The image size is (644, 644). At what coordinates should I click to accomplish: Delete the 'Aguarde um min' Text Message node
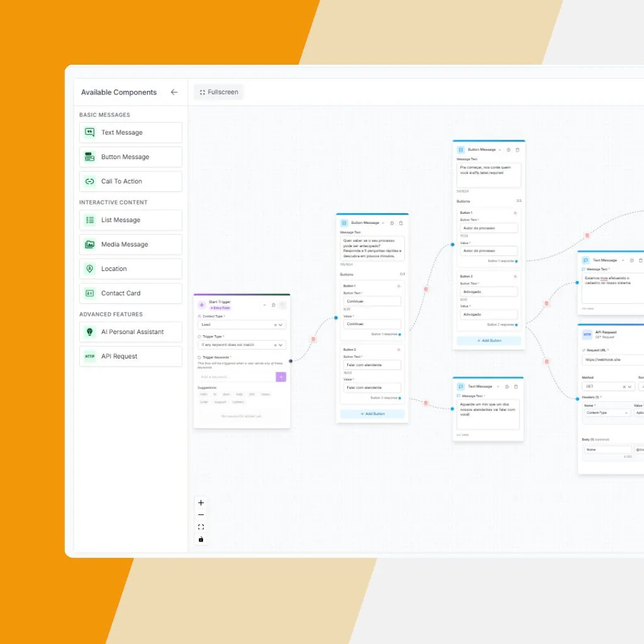[516, 387]
